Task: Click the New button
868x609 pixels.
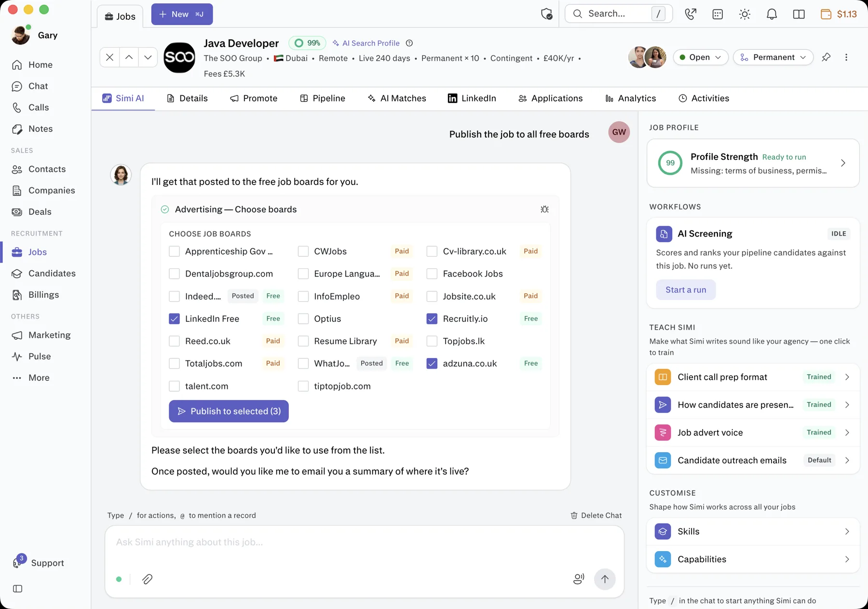Action: click(x=182, y=14)
